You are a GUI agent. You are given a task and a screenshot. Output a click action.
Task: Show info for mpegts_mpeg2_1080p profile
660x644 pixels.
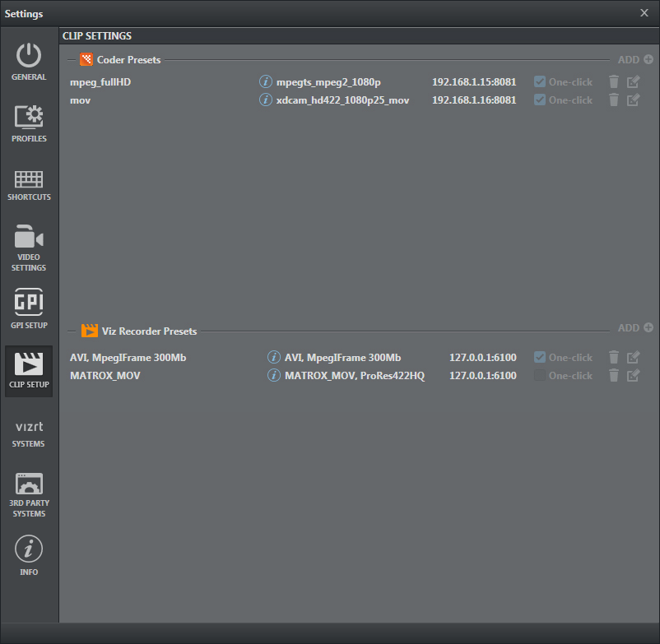(x=266, y=82)
